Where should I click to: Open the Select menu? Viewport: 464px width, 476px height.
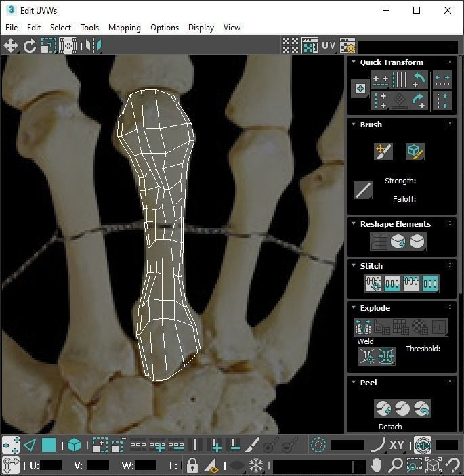(60, 28)
